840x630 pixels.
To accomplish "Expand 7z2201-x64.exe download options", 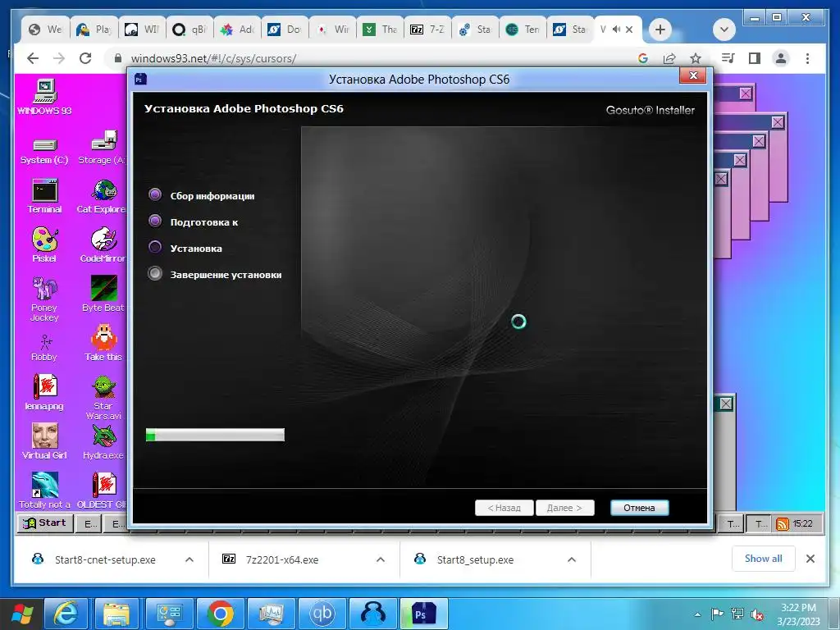I will 381,559.
